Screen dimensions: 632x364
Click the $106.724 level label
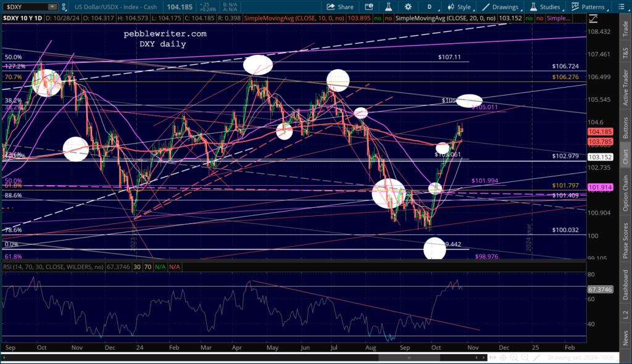[565, 66]
